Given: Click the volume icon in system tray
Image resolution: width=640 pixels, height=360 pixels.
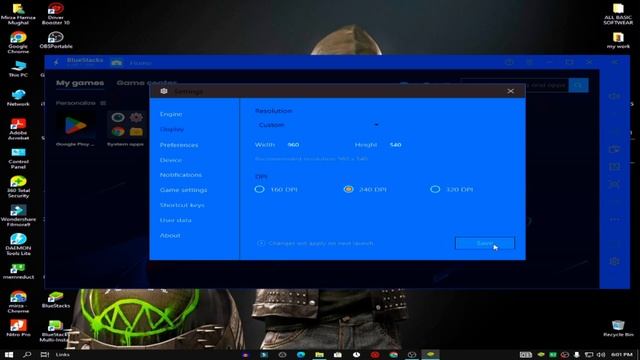Looking at the screenshot, I should (x=600, y=355).
